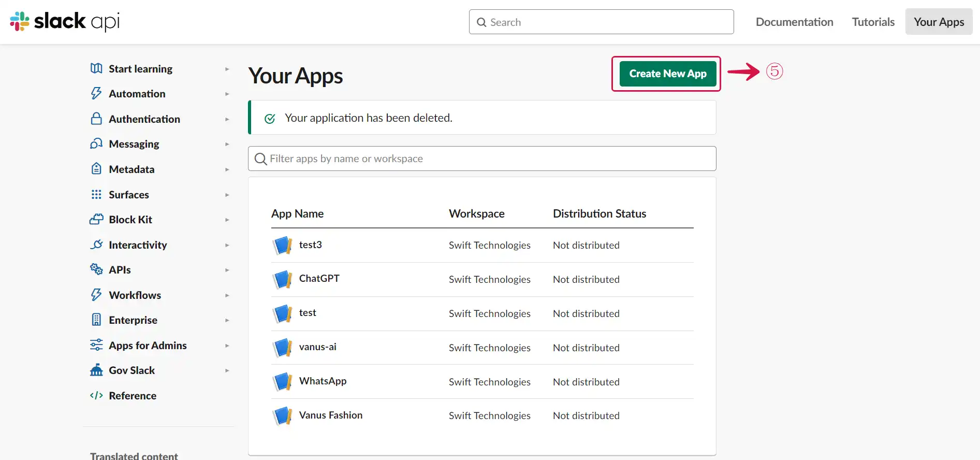Click the Authentication padlock icon
The image size is (980, 460).
[x=96, y=119]
